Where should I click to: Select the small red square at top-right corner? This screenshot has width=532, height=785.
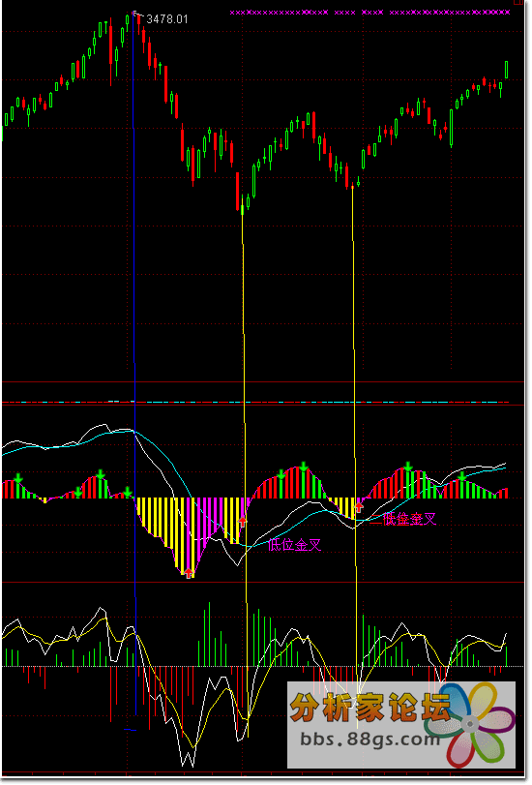click(518, 2)
